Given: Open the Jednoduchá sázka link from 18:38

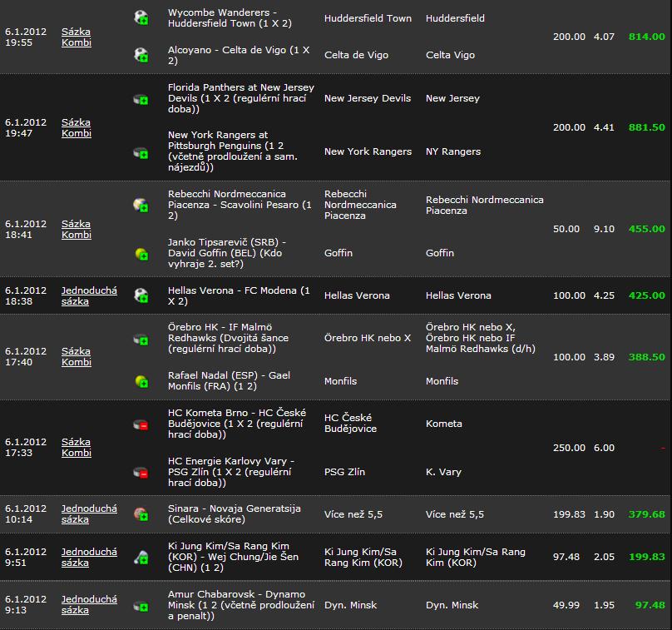Looking at the screenshot, I should click(89, 296).
